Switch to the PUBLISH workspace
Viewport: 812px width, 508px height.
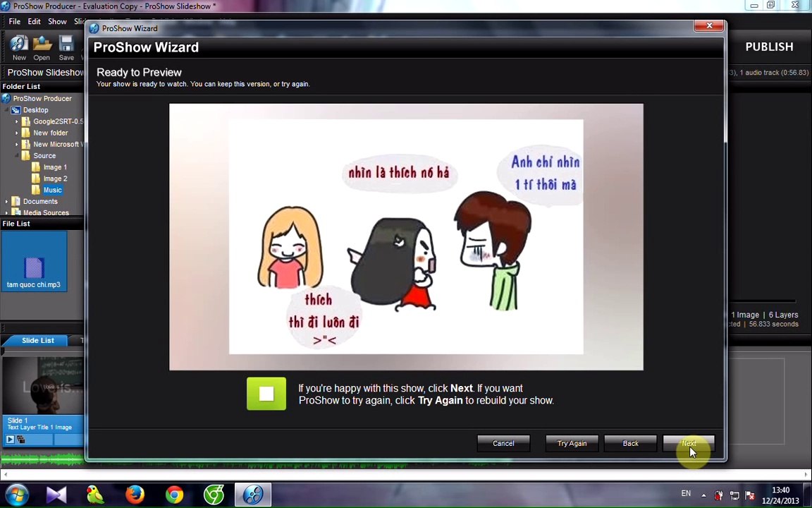pyautogui.click(x=769, y=47)
